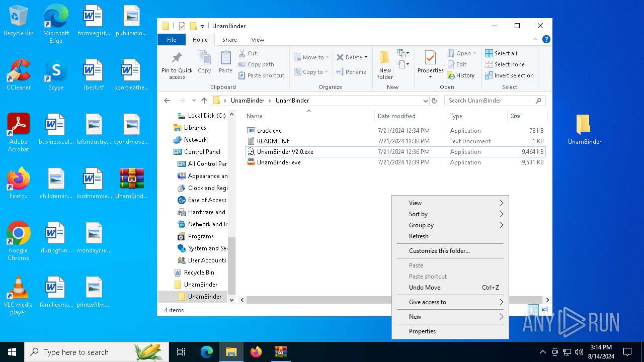The image size is (644, 362).
Task: Go up one folder level arrow
Action: click(x=204, y=101)
